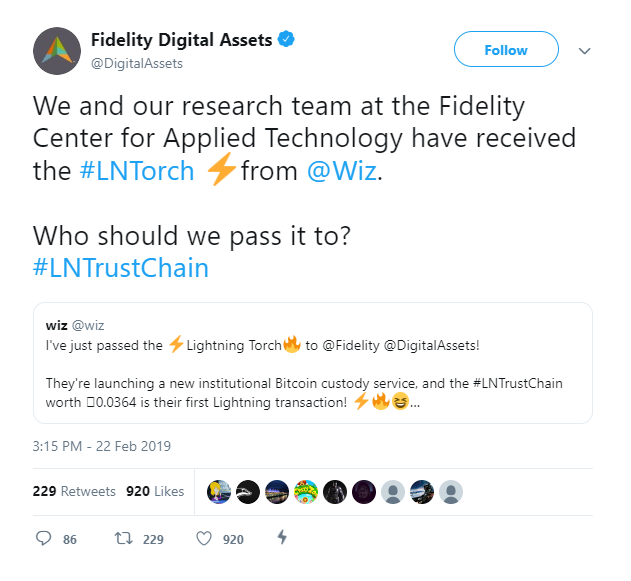Open Fidelity Digital Assets profile avatar

[57, 51]
